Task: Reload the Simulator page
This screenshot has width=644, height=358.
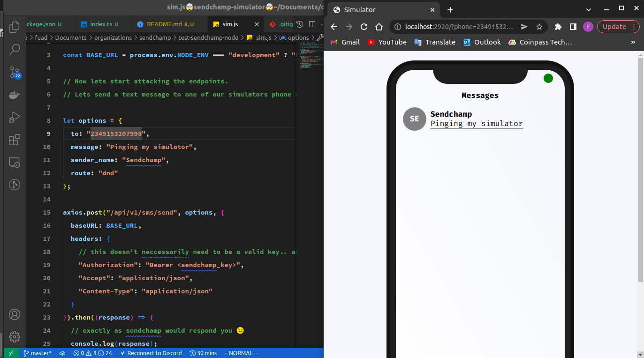Action: tap(364, 27)
